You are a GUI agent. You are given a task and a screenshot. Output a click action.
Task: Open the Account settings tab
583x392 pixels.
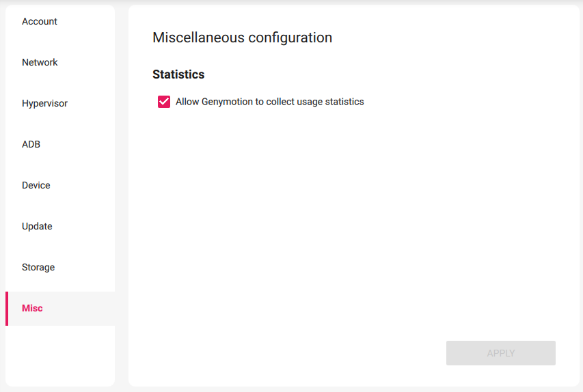click(40, 22)
